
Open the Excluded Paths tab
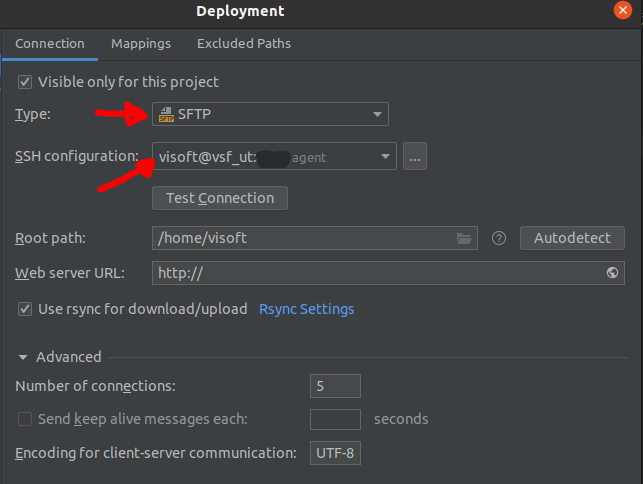[x=244, y=44]
